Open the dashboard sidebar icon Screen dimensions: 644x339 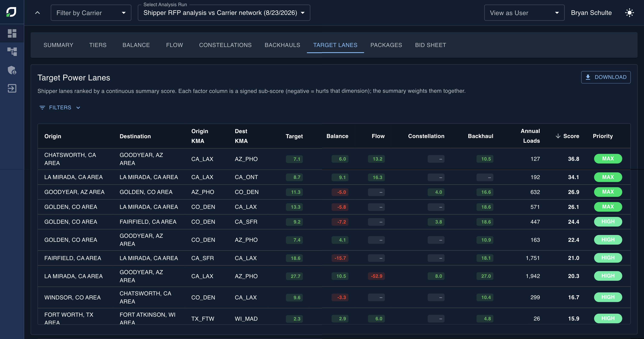pyautogui.click(x=12, y=33)
